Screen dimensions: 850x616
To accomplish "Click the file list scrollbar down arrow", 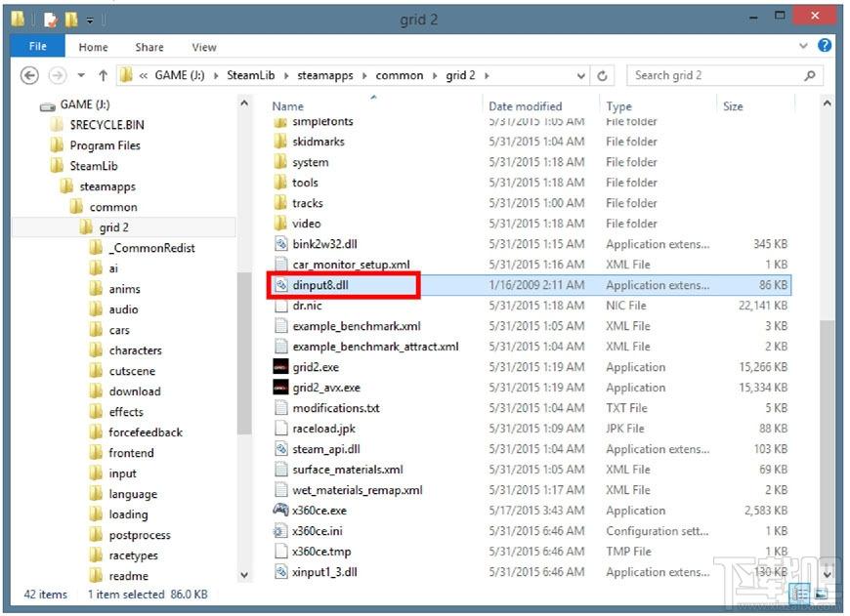I will coord(827,574).
